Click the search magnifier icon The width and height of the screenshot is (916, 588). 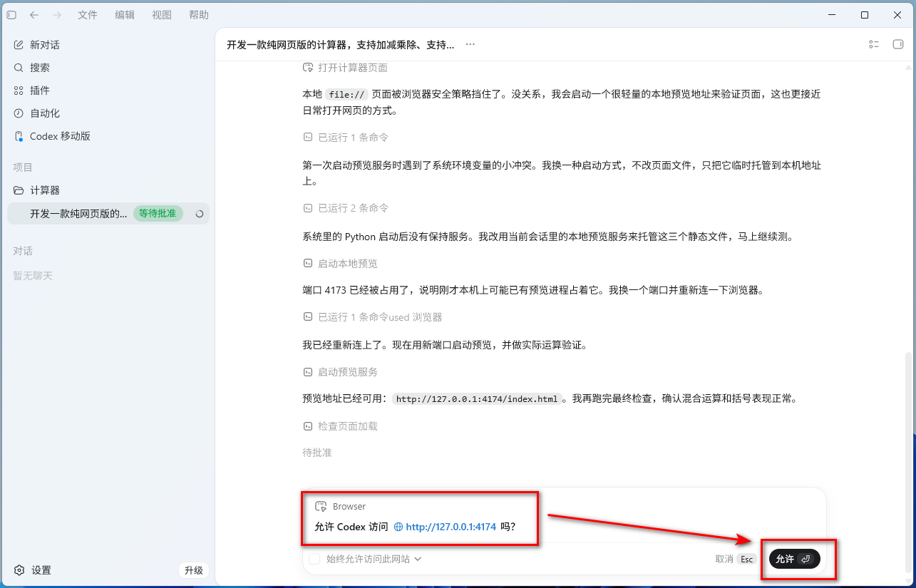click(x=19, y=68)
